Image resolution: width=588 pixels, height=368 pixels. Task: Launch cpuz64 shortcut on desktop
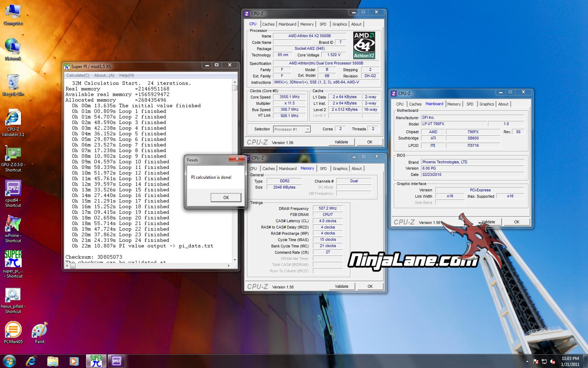(13, 194)
